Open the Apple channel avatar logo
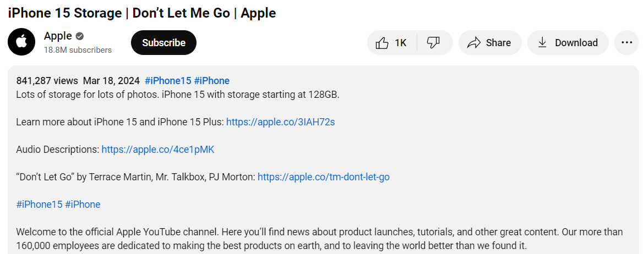644x254 pixels. point(21,42)
